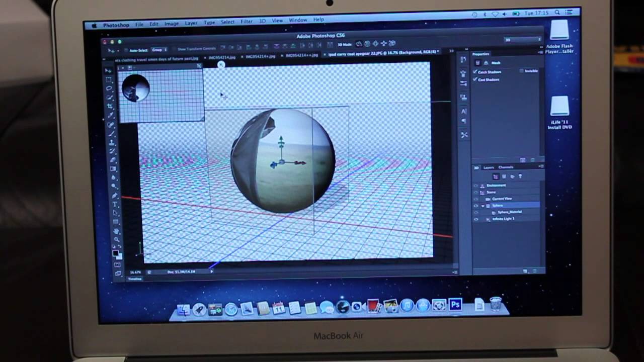The width and height of the screenshot is (644, 362).
Task: Open the Trash in the Dock
Action: [x=496, y=304]
